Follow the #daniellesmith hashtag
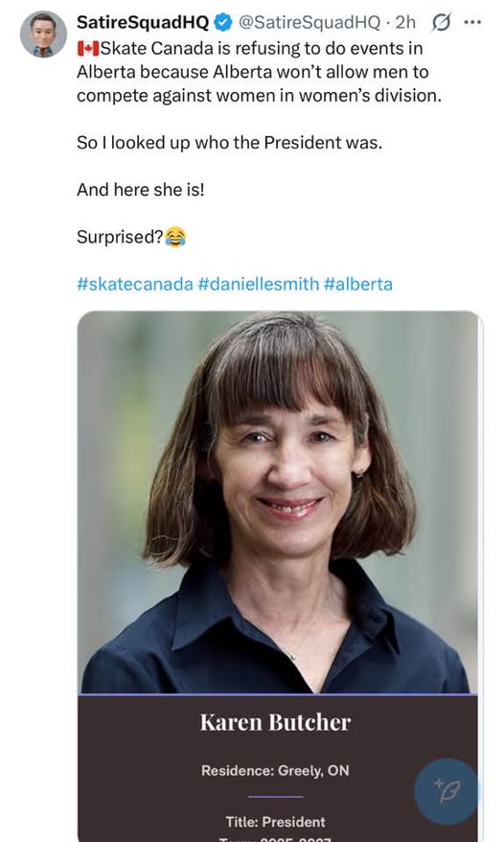Image resolution: width=504 pixels, height=842 pixels. click(x=258, y=284)
